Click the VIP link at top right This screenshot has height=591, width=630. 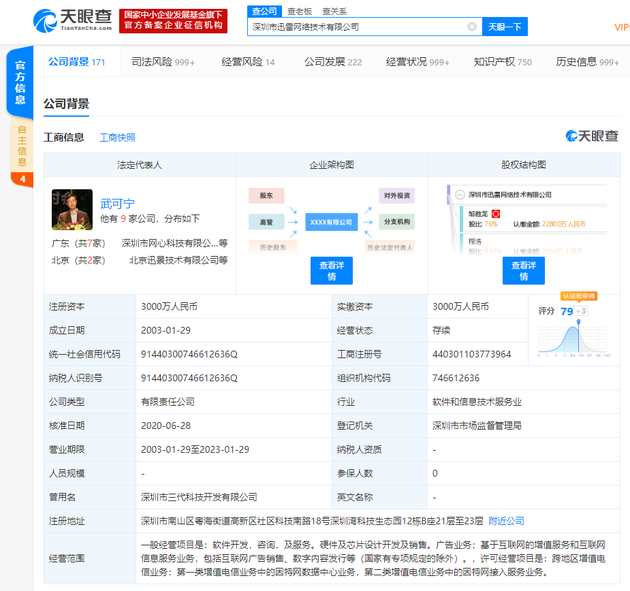tap(622, 27)
